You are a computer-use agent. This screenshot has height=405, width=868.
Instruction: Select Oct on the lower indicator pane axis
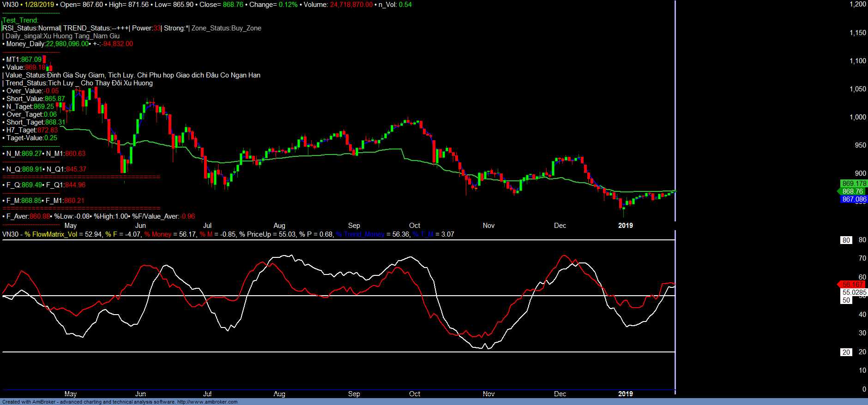point(414,394)
